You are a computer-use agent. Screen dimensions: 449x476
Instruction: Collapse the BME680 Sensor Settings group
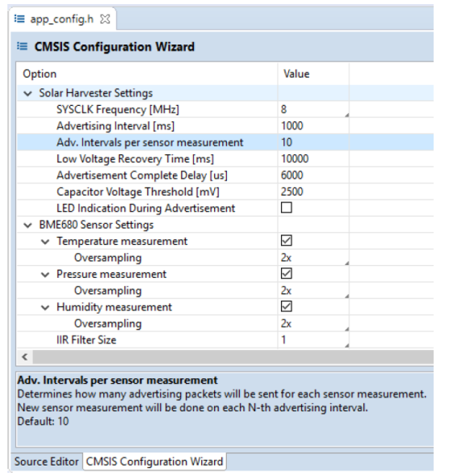point(28,225)
